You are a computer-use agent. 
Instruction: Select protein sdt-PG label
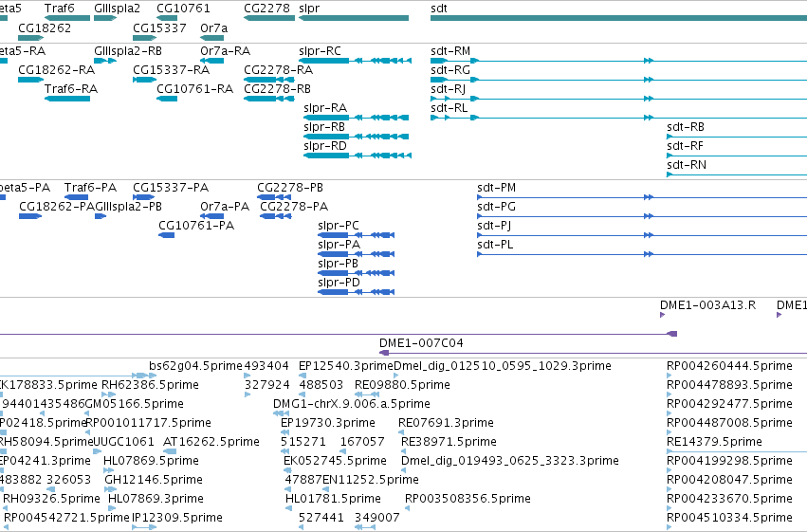click(496, 207)
